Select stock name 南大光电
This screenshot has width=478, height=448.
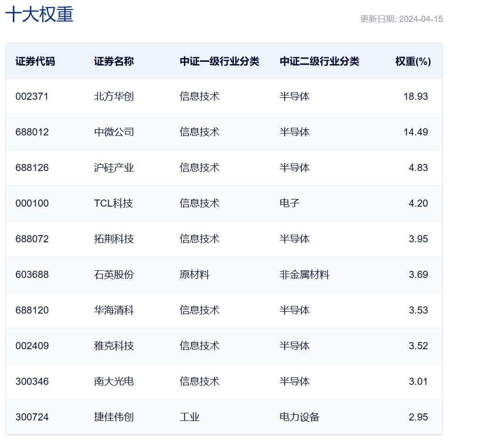click(x=114, y=381)
